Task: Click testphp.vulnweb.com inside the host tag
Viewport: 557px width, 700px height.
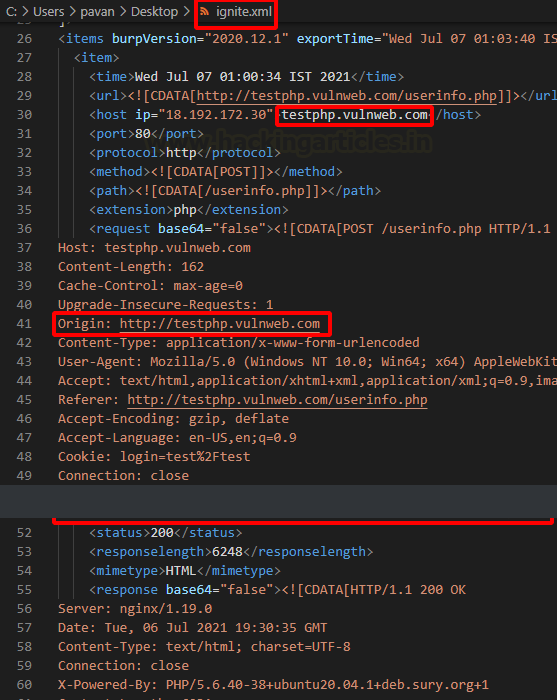Action: pos(354,115)
